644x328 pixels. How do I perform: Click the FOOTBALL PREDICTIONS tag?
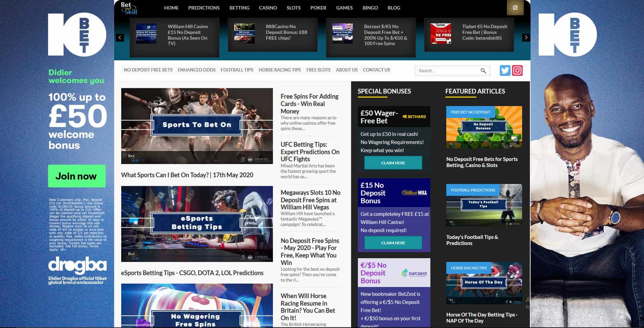tap(473, 190)
